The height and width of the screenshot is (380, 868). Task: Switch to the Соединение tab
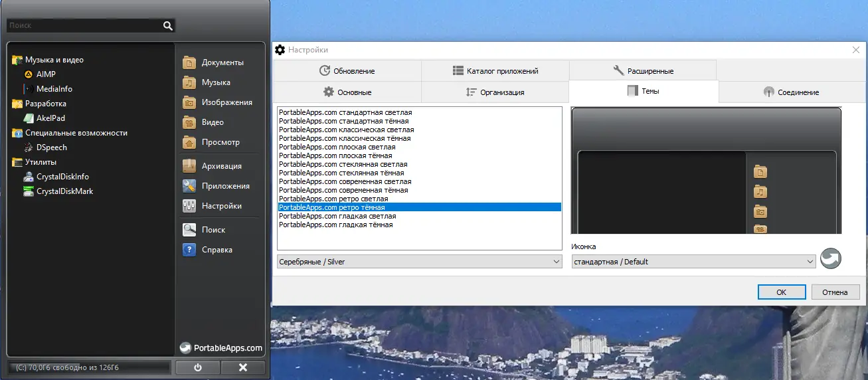pos(792,92)
